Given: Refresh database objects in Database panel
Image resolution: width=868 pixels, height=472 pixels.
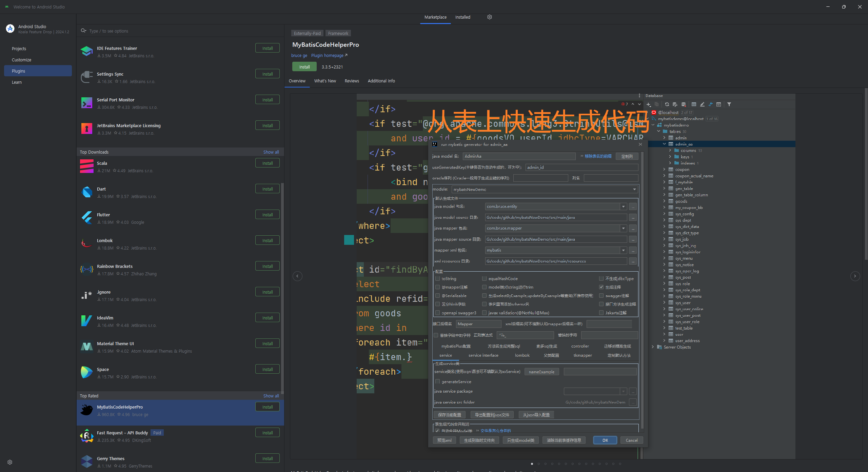Looking at the screenshot, I should 667,104.
